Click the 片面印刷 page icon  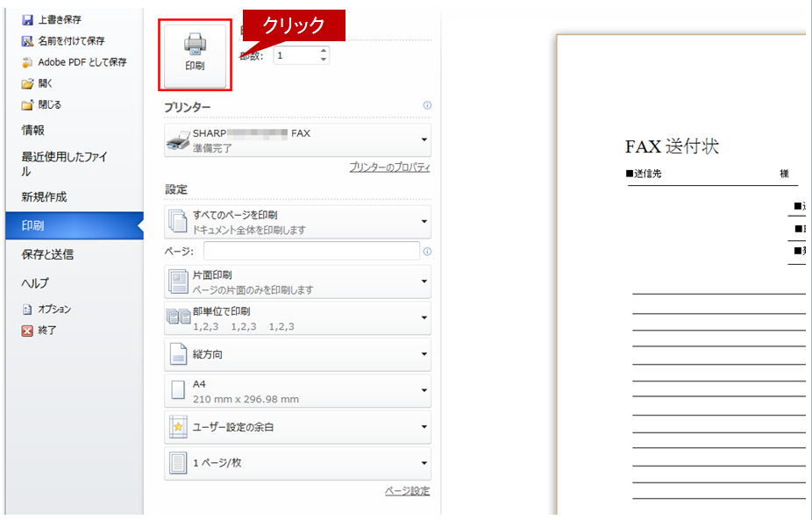(178, 281)
